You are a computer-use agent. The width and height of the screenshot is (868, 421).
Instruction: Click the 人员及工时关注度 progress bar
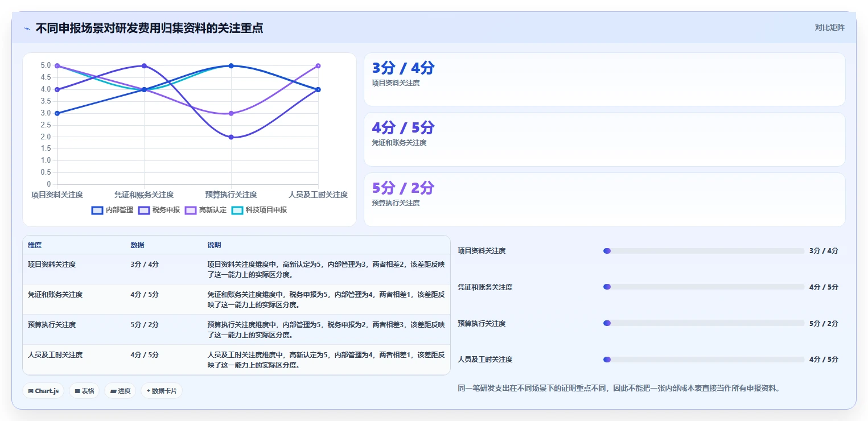coord(704,360)
